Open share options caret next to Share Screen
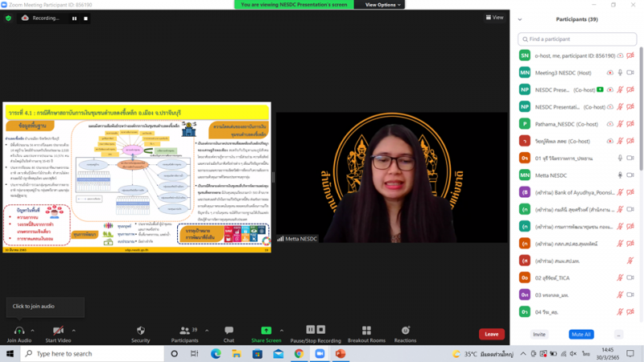The height and width of the screenshot is (362, 644). click(x=282, y=331)
